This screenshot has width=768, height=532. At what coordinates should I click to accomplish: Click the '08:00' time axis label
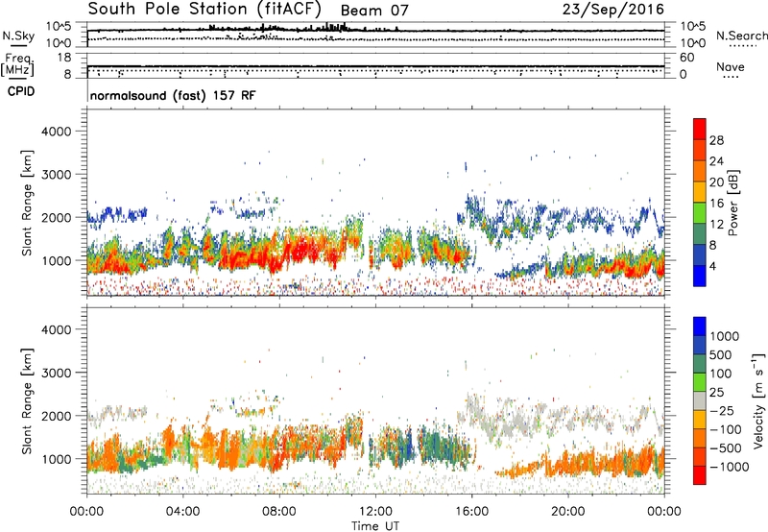[279, 512]
